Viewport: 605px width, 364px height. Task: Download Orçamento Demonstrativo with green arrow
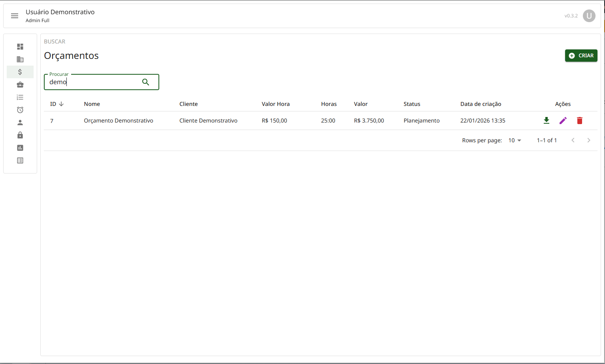[547, 121]
